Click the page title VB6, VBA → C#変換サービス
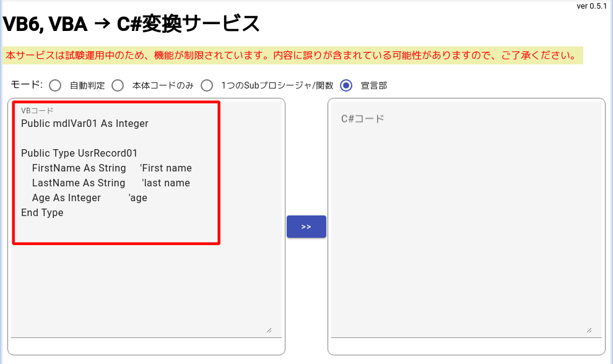Image resolution: width=613 pixels, height=364 pixels. [x=131, y=24]
